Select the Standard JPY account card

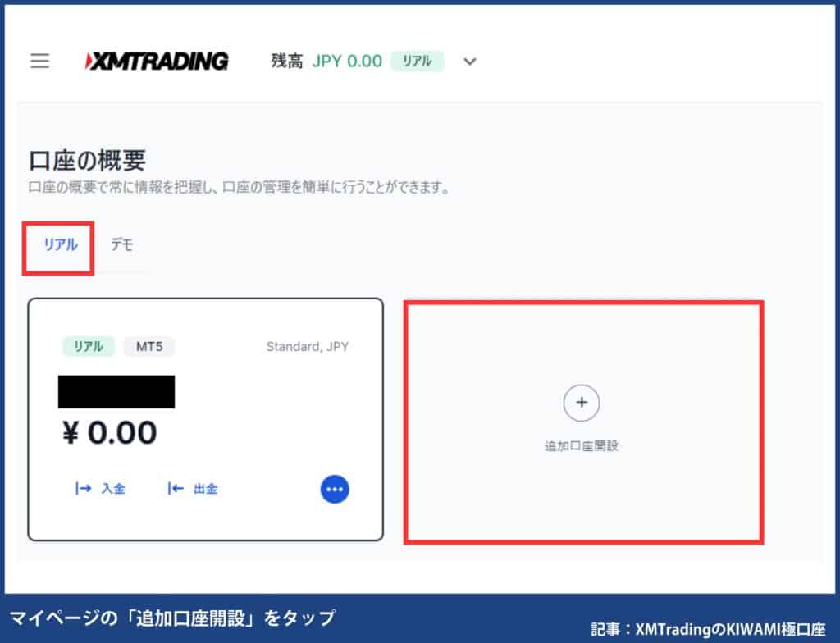pos(206,420)
